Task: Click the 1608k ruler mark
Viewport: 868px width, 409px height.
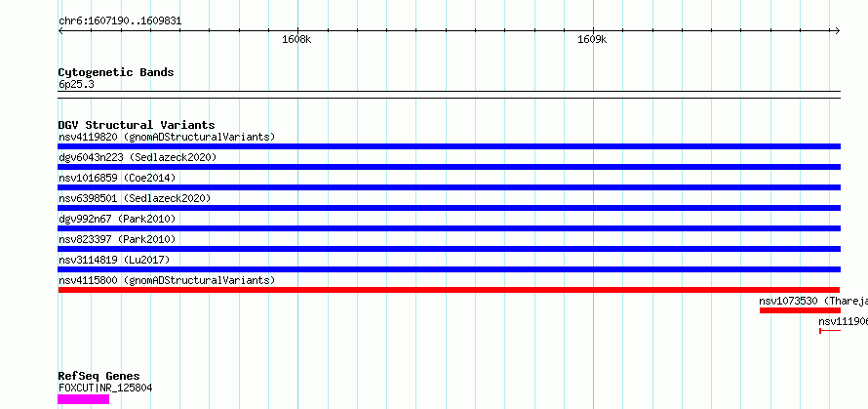Action: [297, 39]
